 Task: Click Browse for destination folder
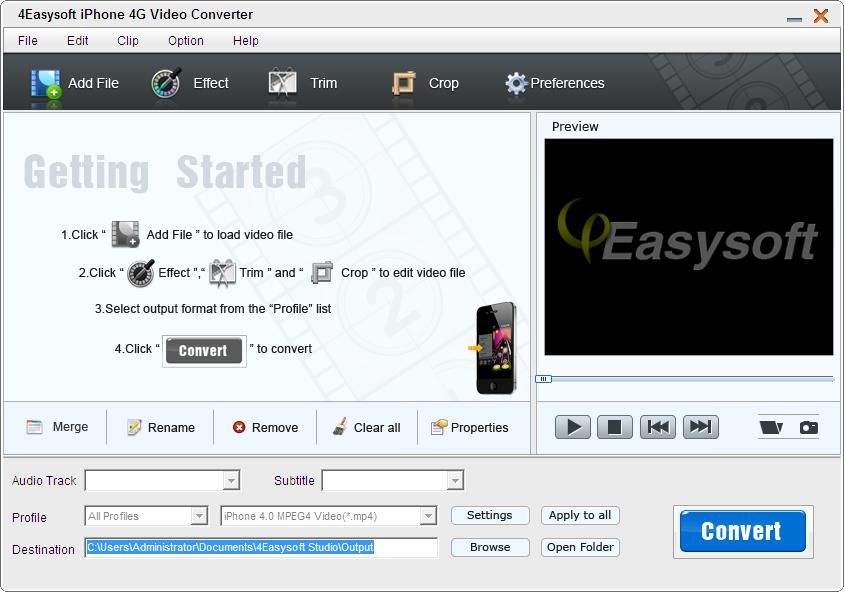(490, 547)
